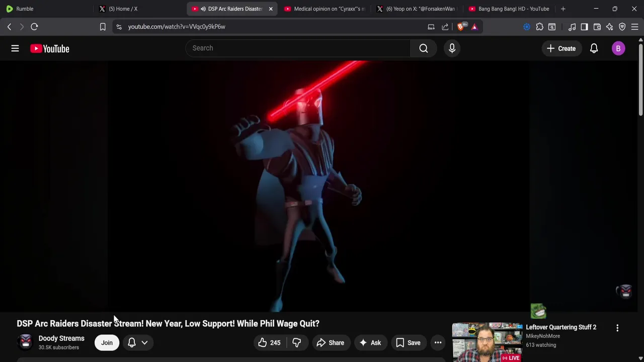Image resolution: width=644 pixels, height=362 pixels.
Task: Open the Brave Rewards triangle icon
Action: pyautogui.click(x=474, y=27)
